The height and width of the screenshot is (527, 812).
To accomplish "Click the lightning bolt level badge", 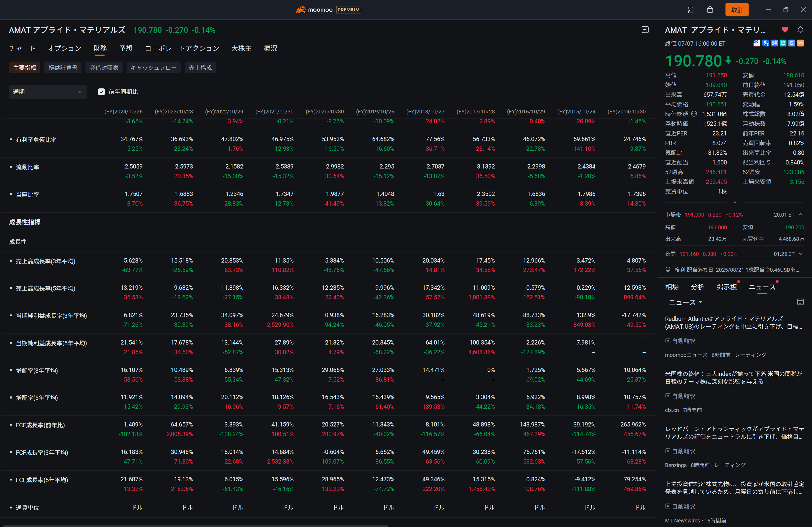I will point(766,43).
